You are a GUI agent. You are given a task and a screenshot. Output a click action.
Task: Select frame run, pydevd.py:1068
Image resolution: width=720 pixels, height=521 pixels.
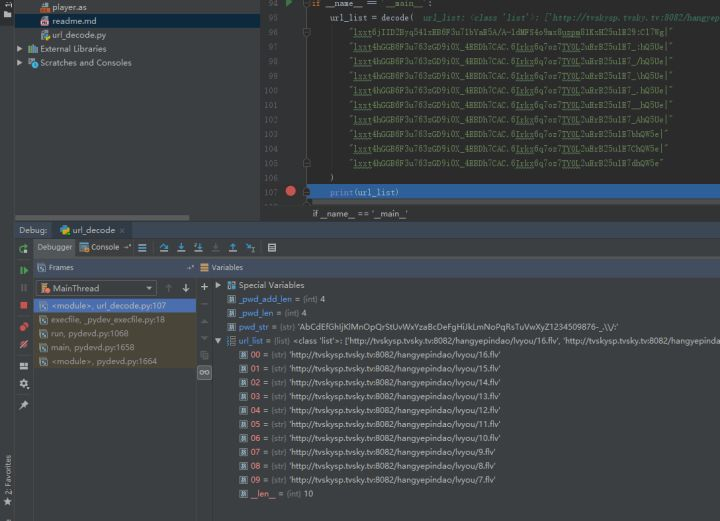(115, 333)
